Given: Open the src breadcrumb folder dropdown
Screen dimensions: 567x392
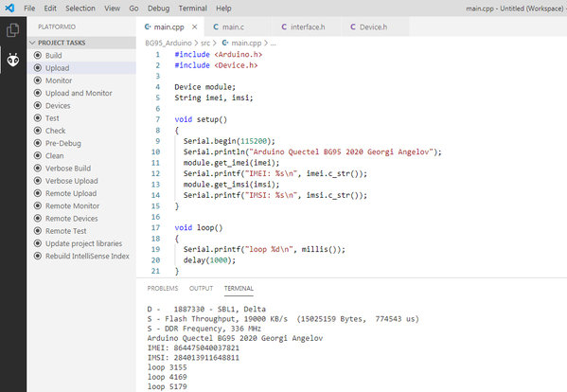Looking at the screenshot, I should click(x=205, y=43).
